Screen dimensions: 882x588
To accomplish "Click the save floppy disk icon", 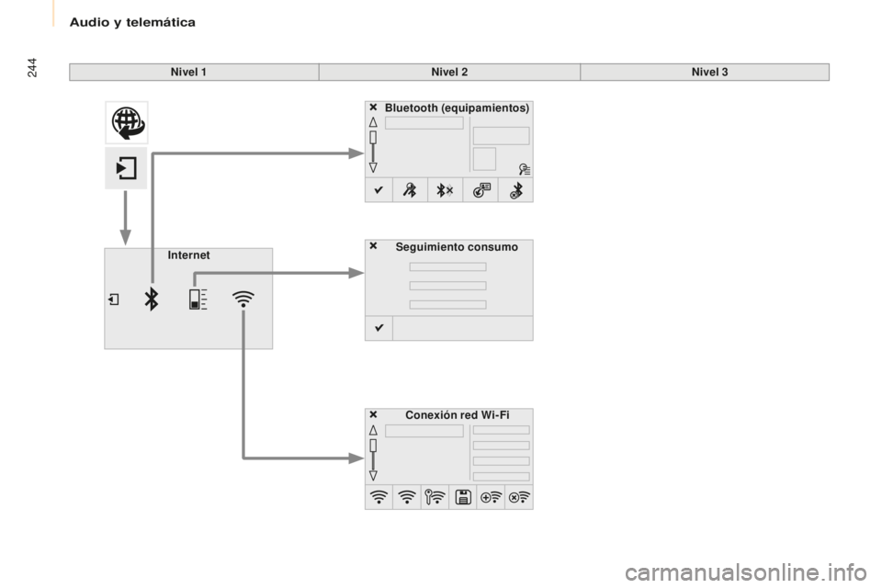I will (x=463, y=497).
